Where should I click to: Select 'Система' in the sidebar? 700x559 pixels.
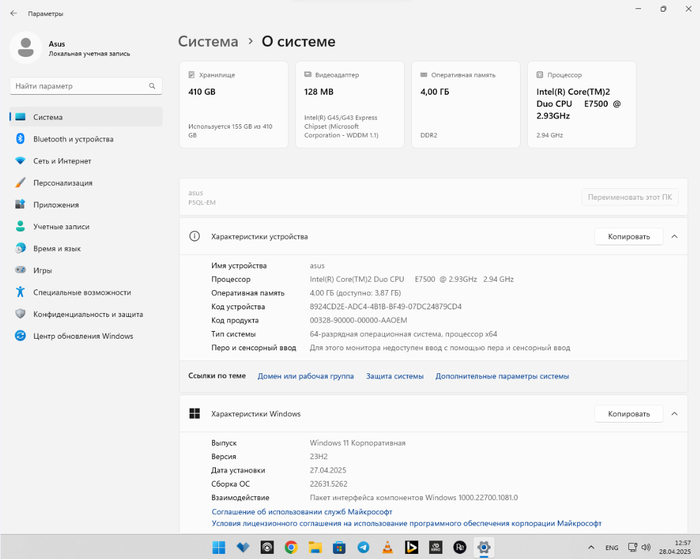click(86, 117)
